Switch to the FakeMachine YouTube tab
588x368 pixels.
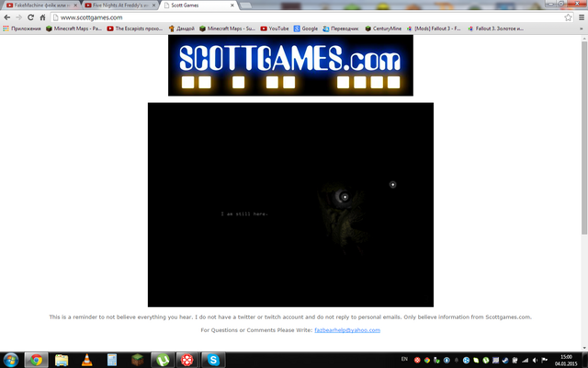41,6
